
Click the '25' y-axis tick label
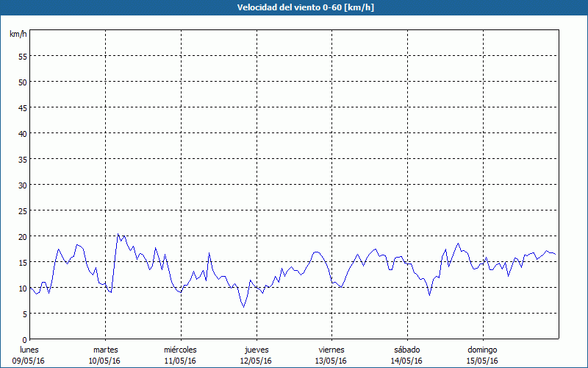tap(22, 210)
